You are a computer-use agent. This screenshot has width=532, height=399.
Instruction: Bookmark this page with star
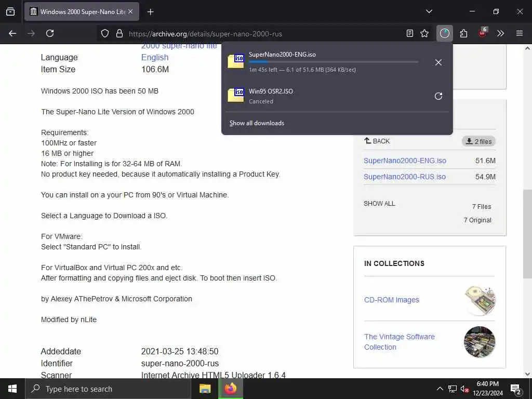pos(424,33)
